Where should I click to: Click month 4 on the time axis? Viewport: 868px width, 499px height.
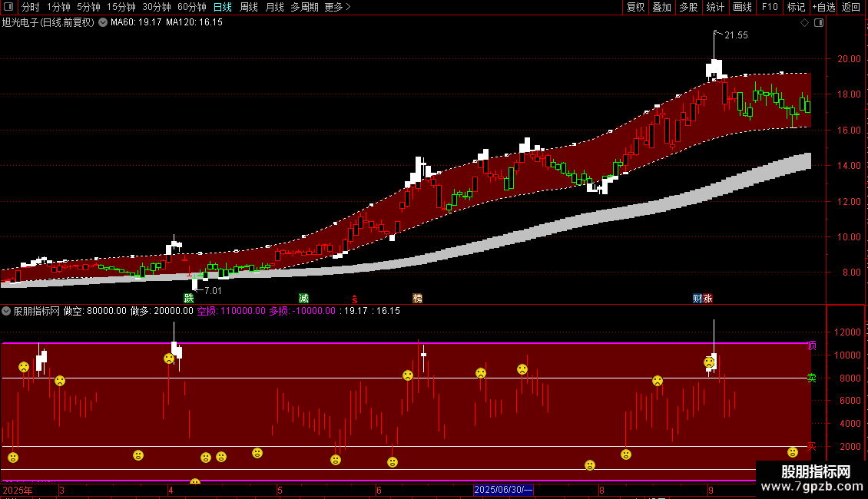point(171,490)
